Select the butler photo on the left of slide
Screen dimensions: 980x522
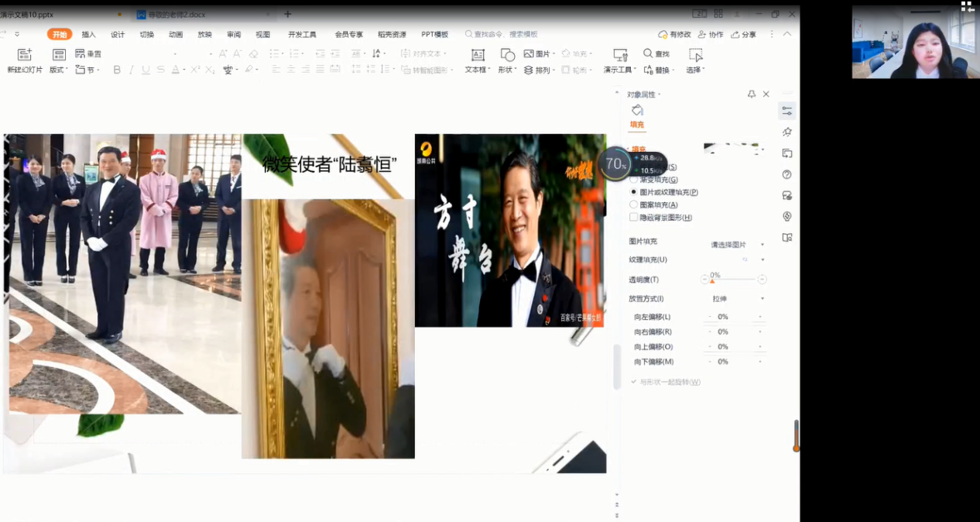(x=122, y=273)
